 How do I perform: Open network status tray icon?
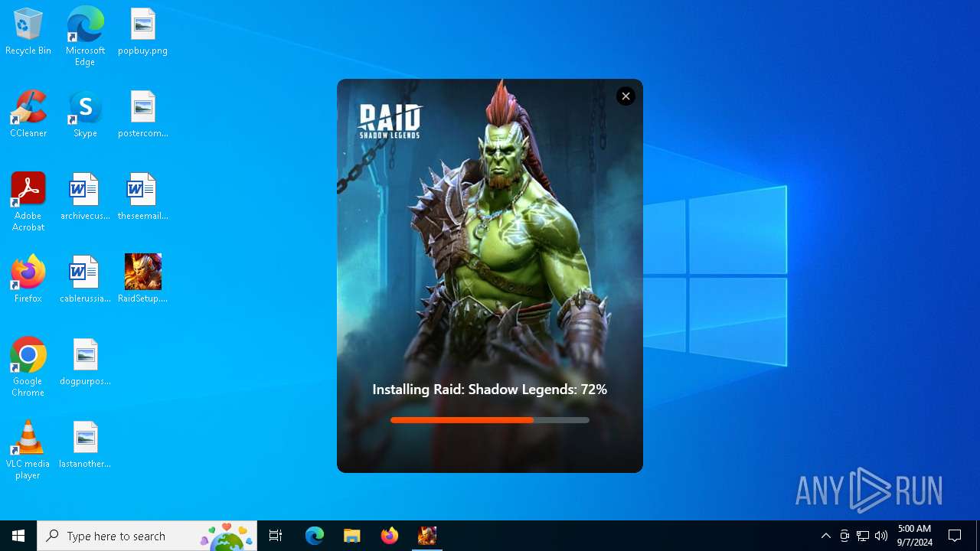862,536
